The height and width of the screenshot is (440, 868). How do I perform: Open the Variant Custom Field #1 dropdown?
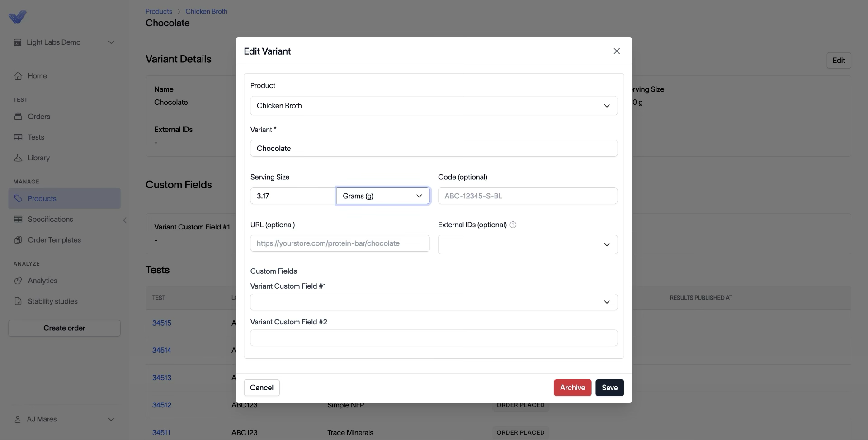[x=434, y=302]
